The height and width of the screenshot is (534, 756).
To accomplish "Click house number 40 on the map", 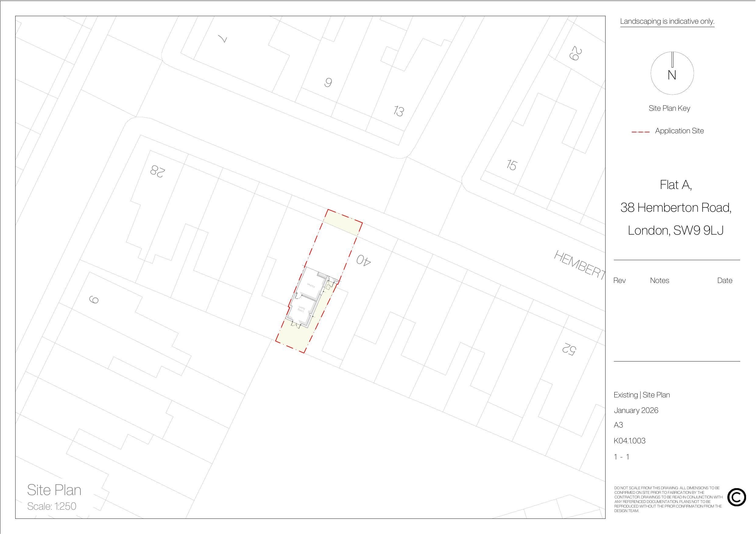I will [x=364, y=260].
